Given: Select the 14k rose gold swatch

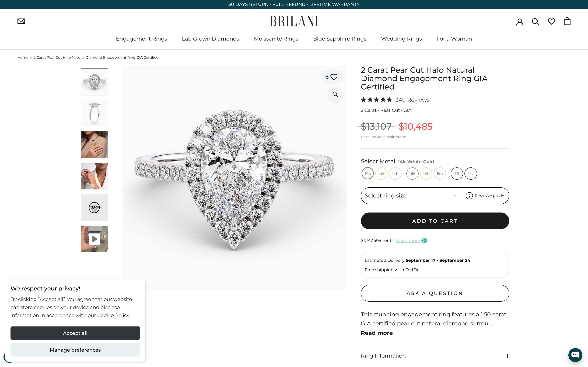Looking at the screenshot, I should (x=395, y=173).
